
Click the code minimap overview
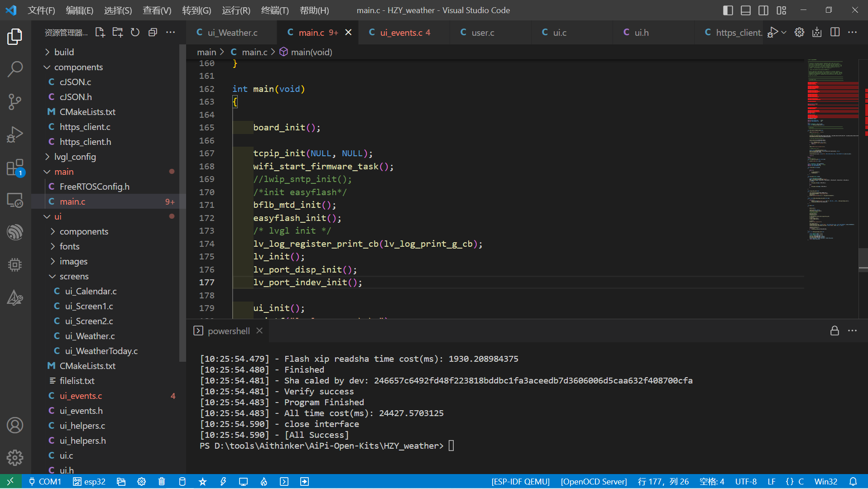[x=833, y=149]
